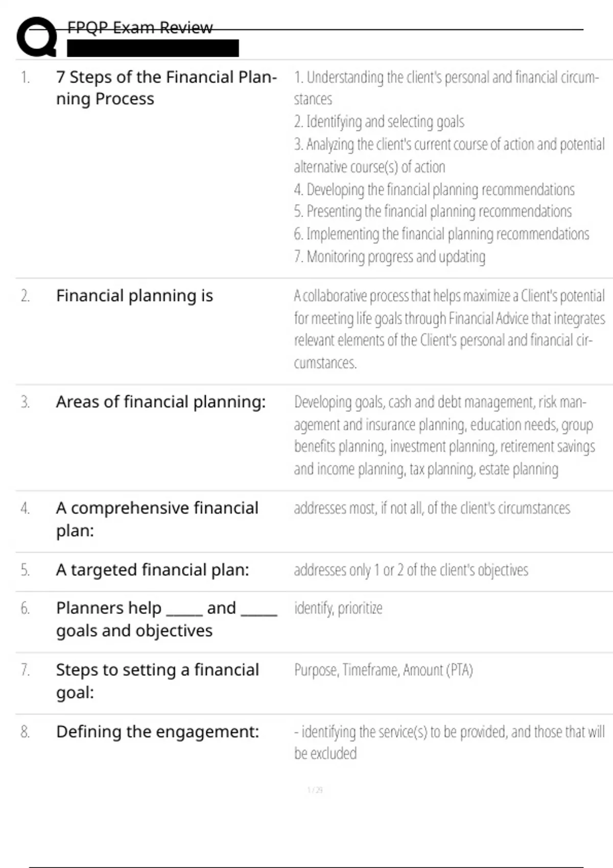This screenshot has width=613, height=868.
Task: Click answer 'addresses most, if not all'
Action: 432,508
